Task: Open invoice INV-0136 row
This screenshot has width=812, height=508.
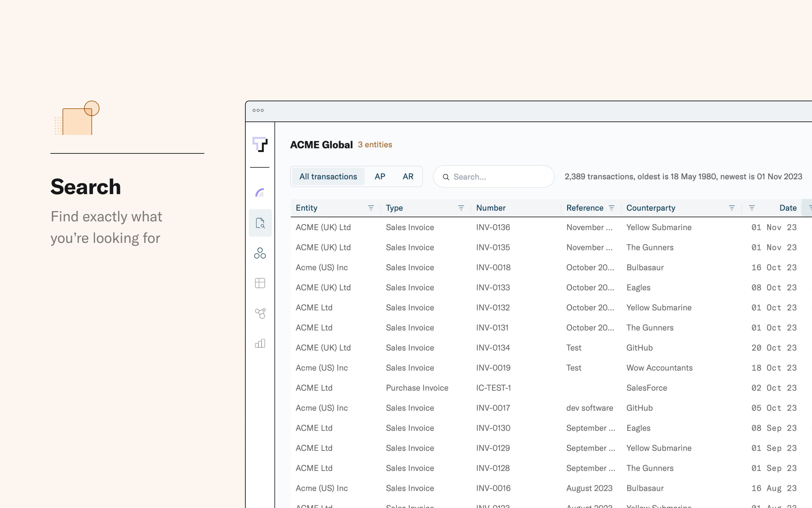Action: [493, 227]
